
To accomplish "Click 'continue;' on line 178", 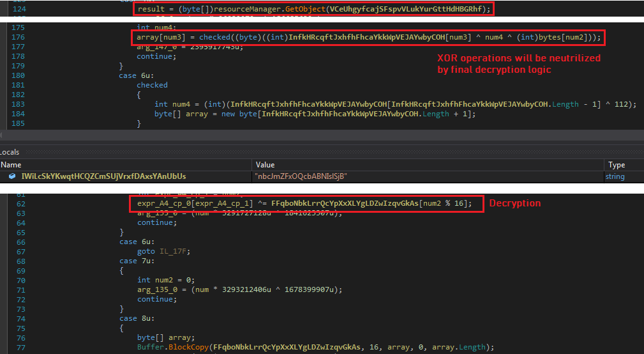I will tap(156, 56).
